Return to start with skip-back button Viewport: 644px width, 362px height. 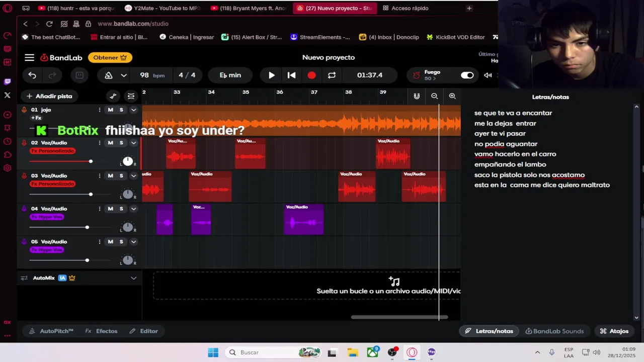click(291, 75)
